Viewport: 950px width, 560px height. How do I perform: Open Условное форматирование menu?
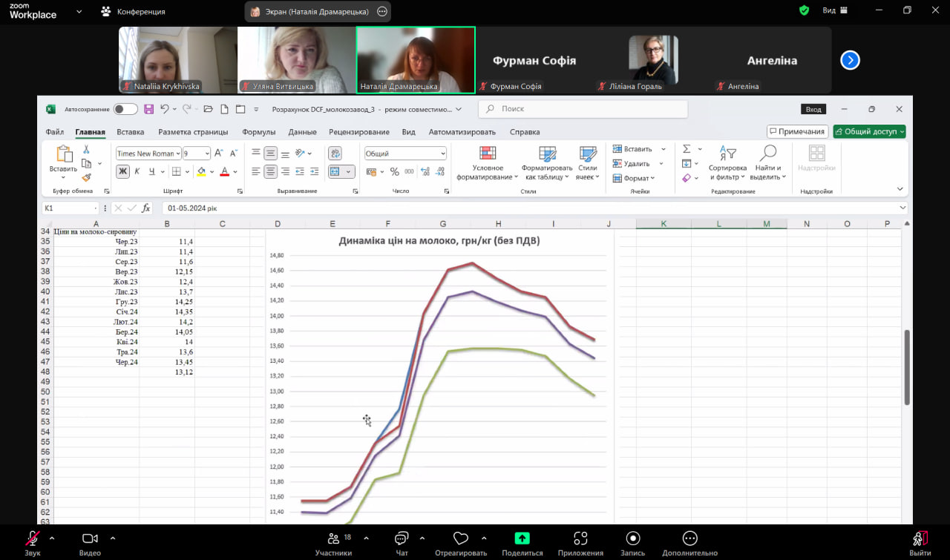pyautogui.click(x=488, y=163)
